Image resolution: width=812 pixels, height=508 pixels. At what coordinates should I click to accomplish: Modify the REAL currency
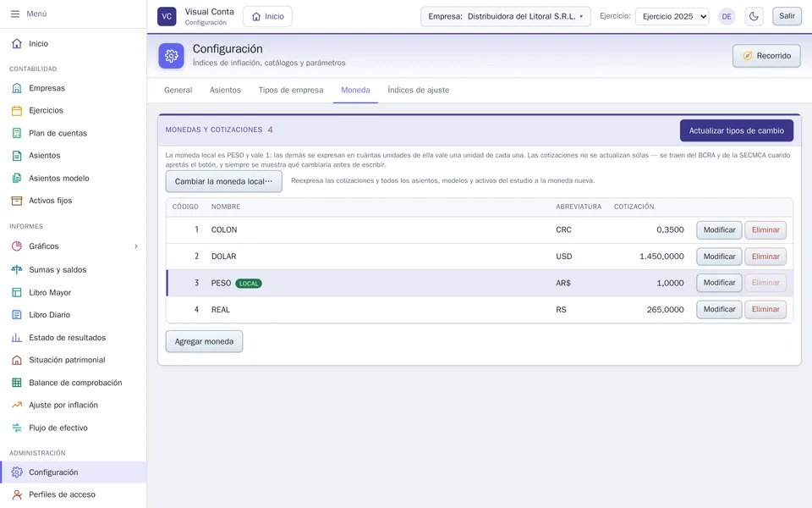point(719,310)
